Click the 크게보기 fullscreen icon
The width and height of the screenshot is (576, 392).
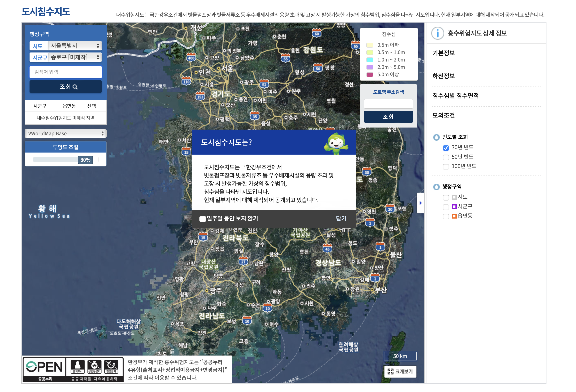click(390, 371)
